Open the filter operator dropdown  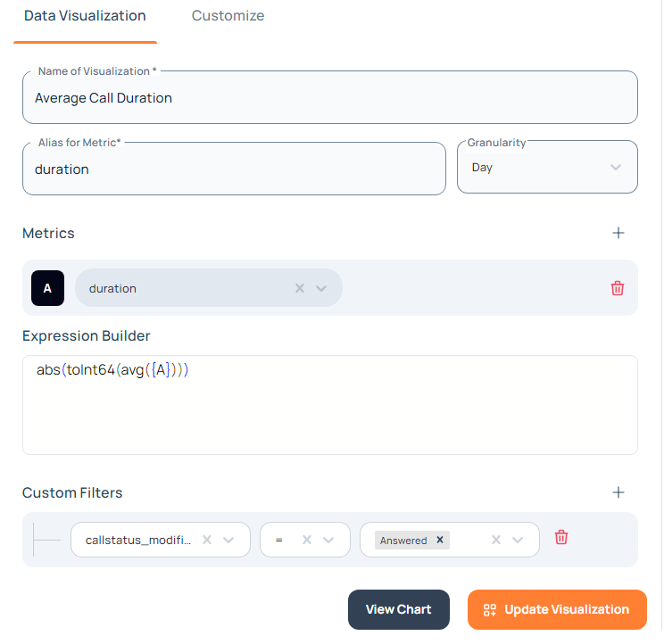point(329,540)
